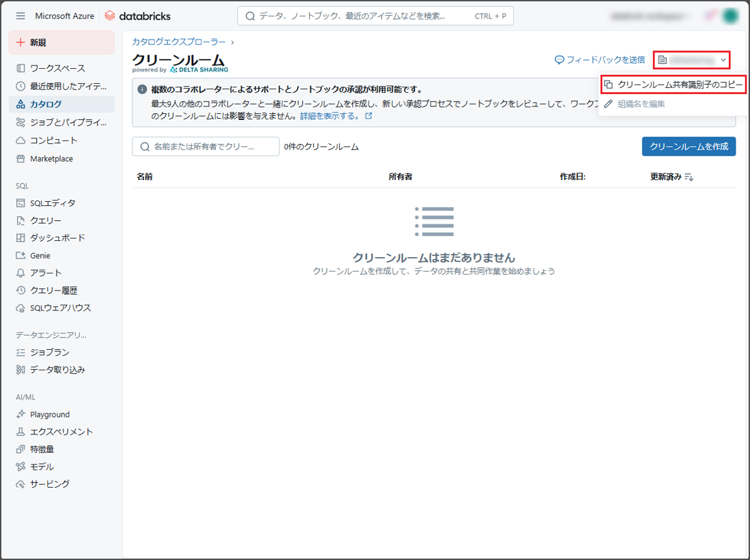Click the Microsoft Azure label
Image resolution: width=750 pixels, height=560 pixels.
[65, 16]
